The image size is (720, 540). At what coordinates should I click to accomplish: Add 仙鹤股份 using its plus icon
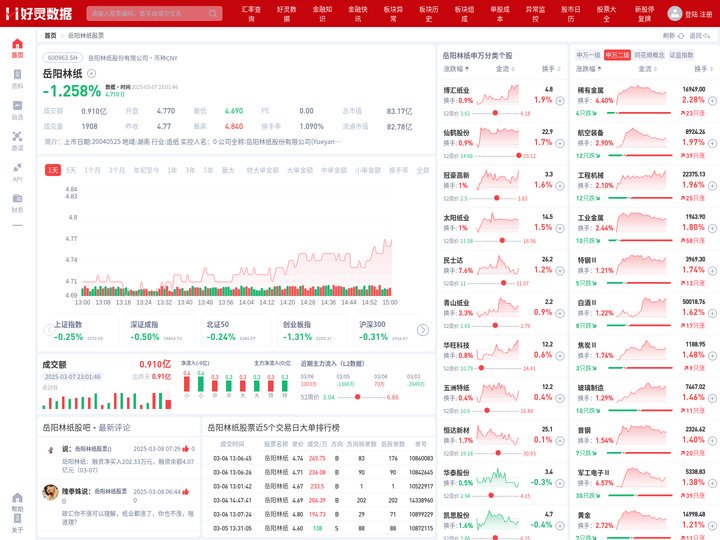560,143
